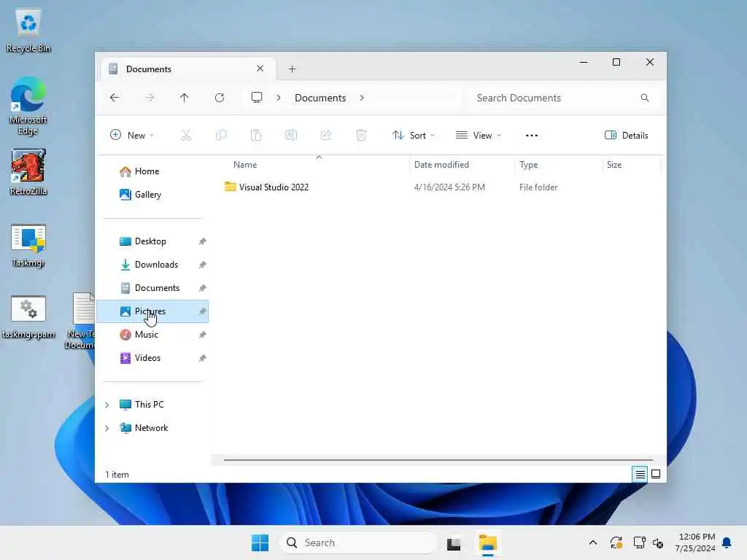Expand the This PC tree node

107,405
